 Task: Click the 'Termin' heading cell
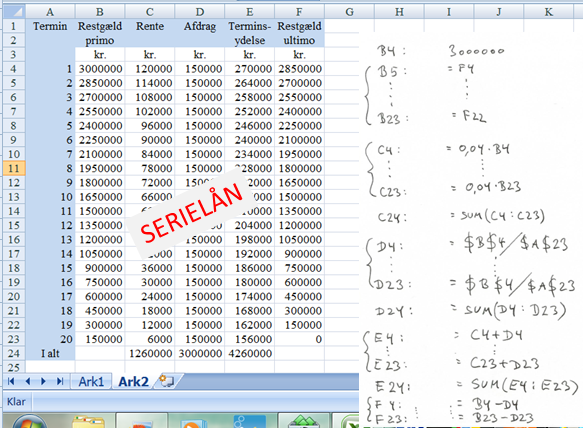50,26
